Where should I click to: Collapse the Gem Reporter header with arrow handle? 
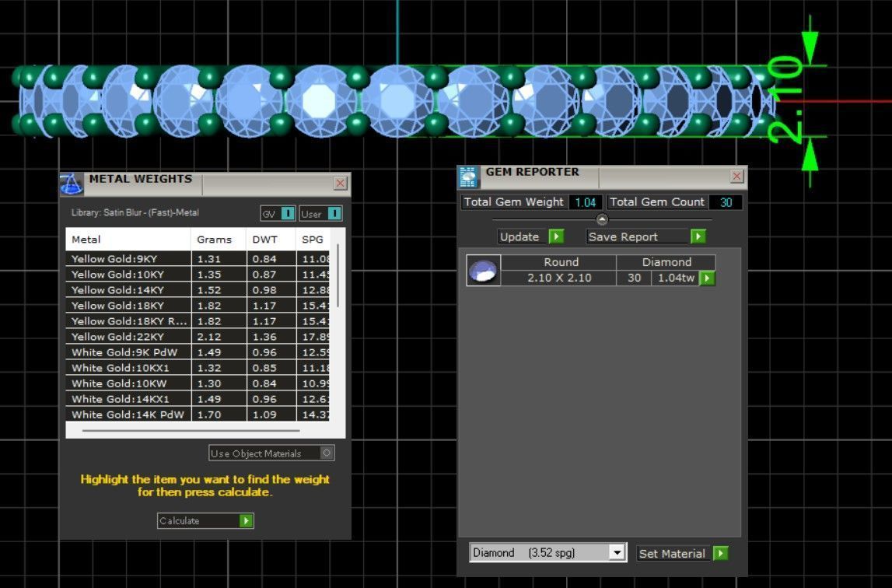[602, 219]
